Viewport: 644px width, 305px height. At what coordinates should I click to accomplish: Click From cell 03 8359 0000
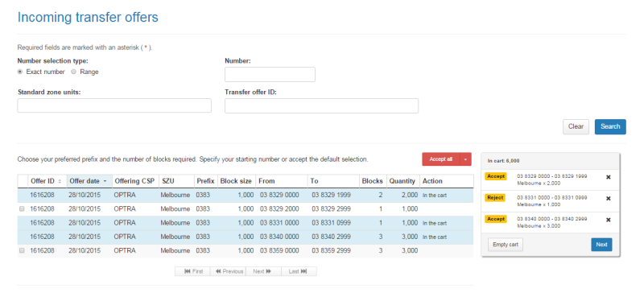[279, 250]
